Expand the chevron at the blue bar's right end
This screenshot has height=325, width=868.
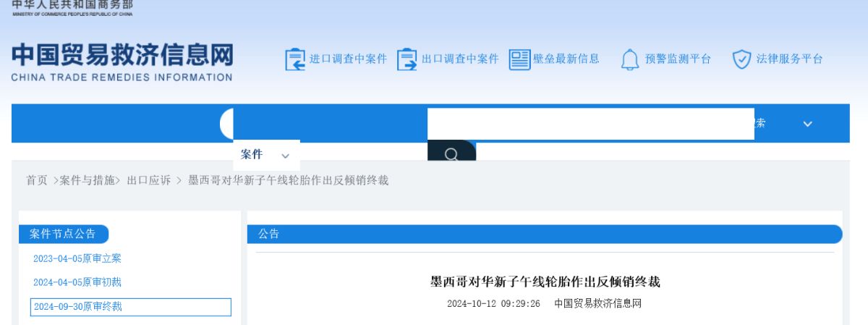click(x=807, y=124)
